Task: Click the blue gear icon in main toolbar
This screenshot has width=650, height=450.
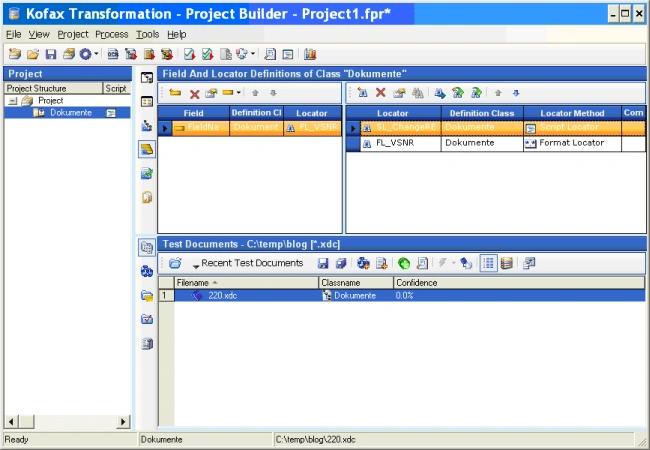Action: click(85, 54)
